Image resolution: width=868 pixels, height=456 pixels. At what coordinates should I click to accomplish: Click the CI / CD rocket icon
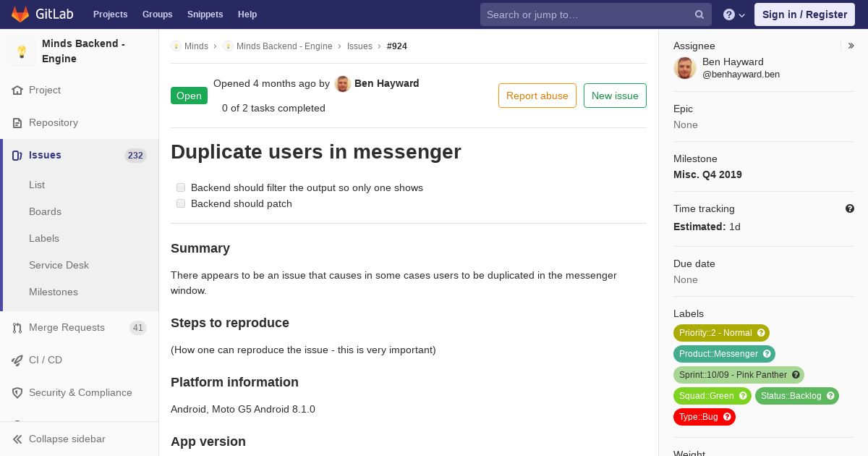click(17, 360)
